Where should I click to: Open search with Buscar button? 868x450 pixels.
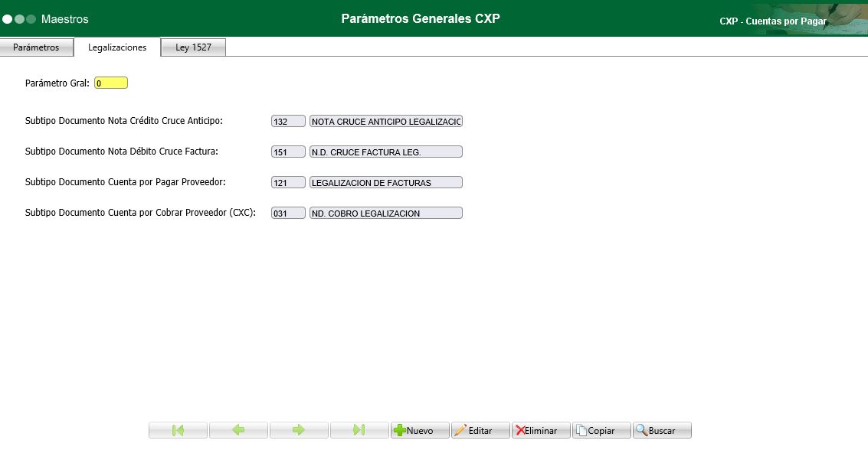[x=662, y=430]
